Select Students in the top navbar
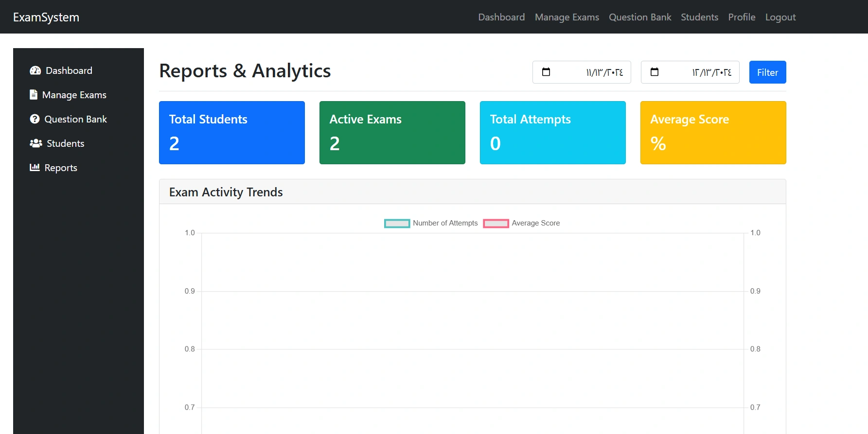 coord(699,17)
